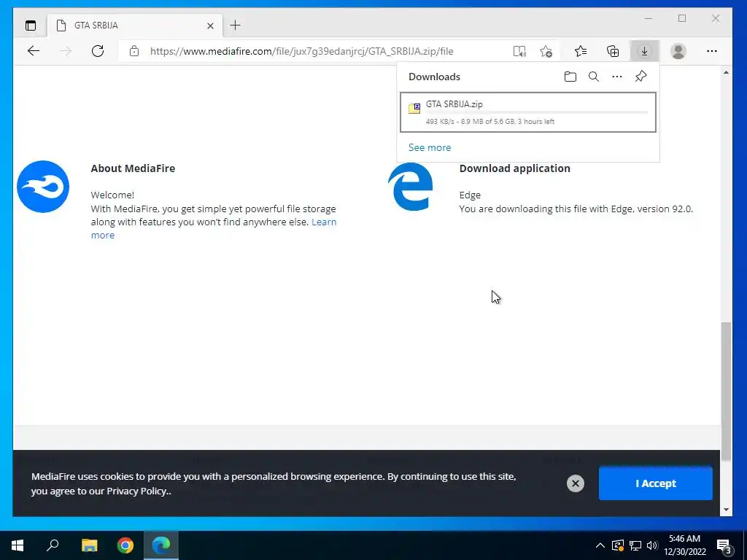Click the page vertical scrollbar thumb
Viewport: 747px width, 560px height.
point(726,392)
